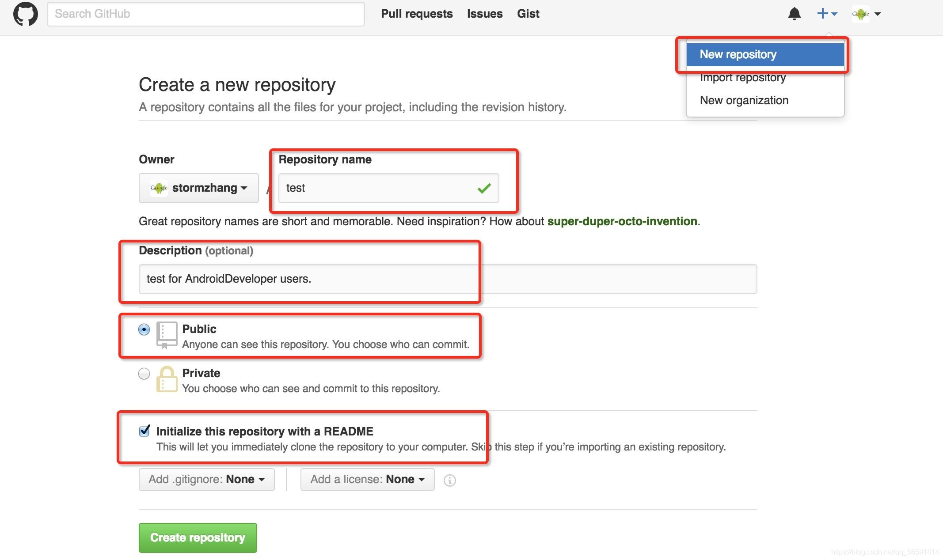The width and height of the screenshot is (943, 560).
Task: Click the user avatar in header
Action: click(860, 14)
